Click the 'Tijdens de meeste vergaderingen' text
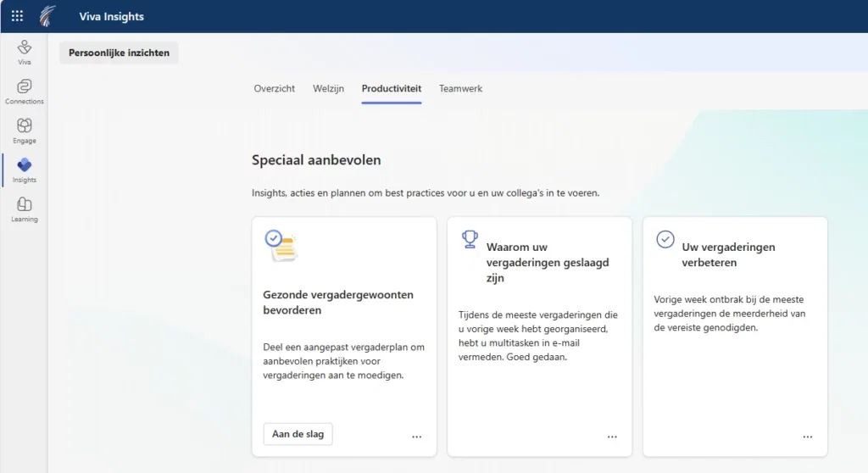Viewport: 868px width, 473px height. (x=538, y=336)
